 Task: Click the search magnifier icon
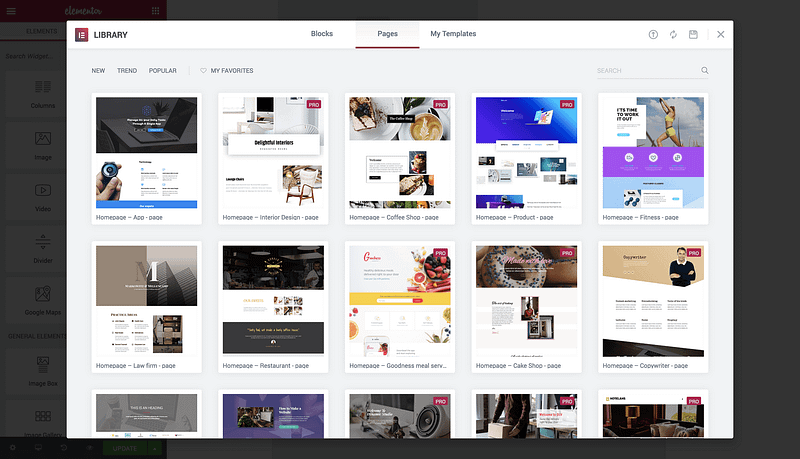pos(705,70)
